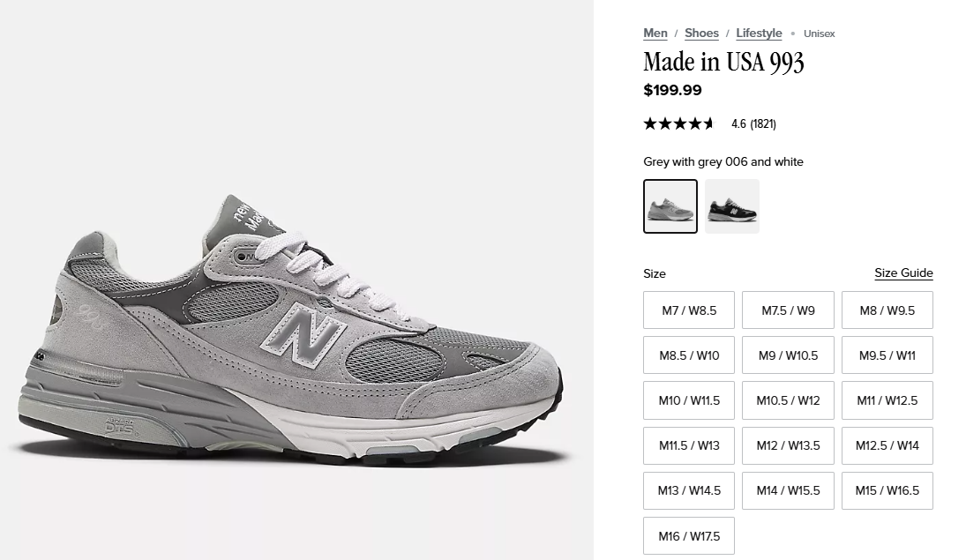
Task: Select size M9 / W10.5
Action: [788, 355]
